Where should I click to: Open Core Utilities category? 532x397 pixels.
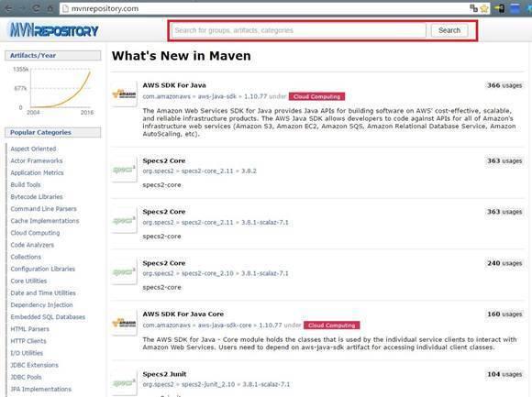[x=28, y=281]
